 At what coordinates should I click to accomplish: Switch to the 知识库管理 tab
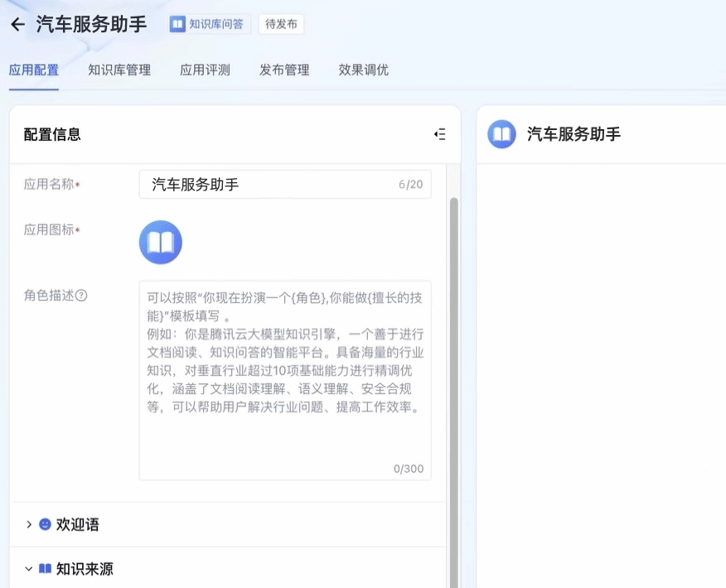pyautogui.click(x=118, y=70)
